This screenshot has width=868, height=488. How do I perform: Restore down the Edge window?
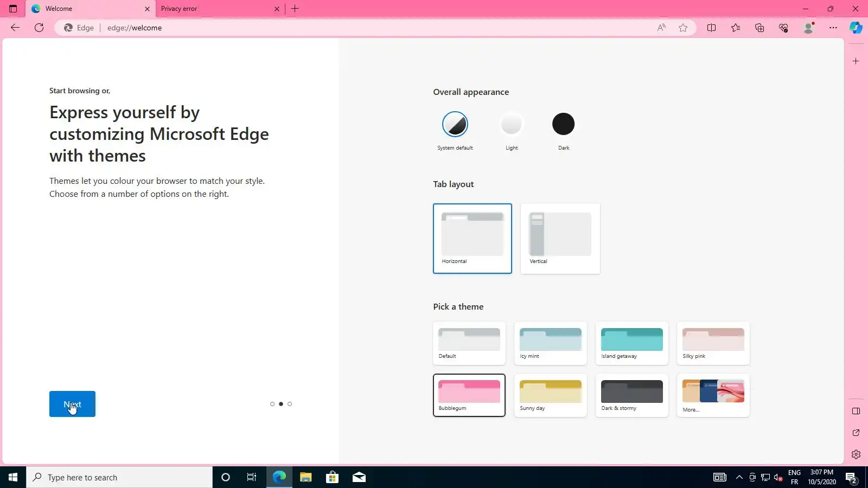[830, 9]
